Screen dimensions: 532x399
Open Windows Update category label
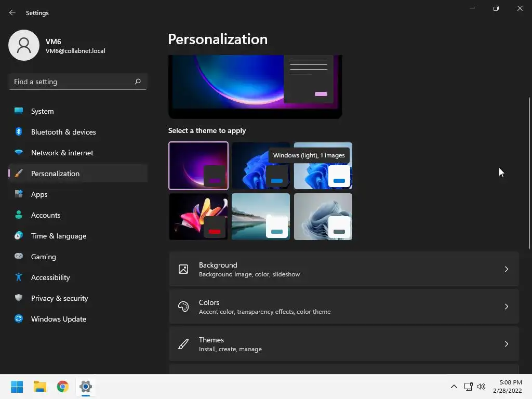58,319
